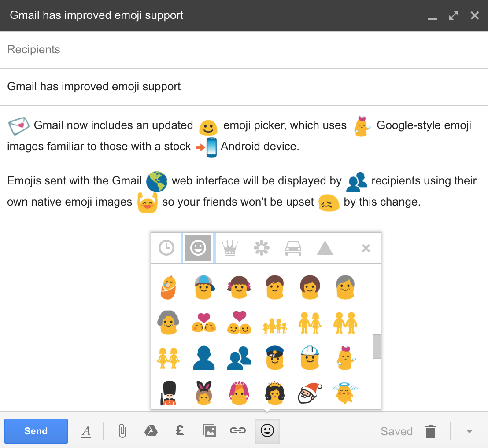Pick the Santa Claus emoji

(x=310, y=393)
